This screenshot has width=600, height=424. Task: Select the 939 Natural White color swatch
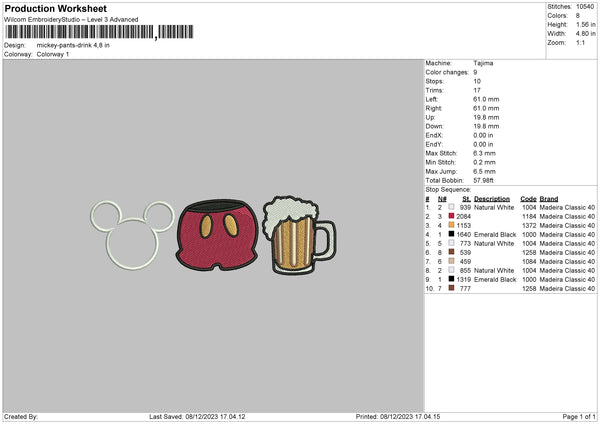[452, 207]
